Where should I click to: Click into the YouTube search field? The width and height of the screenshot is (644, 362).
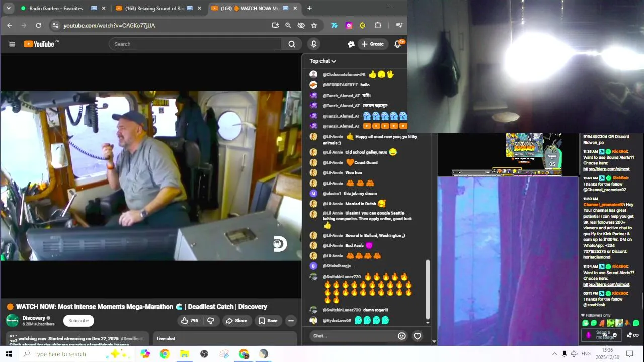(x=196, y=44)
